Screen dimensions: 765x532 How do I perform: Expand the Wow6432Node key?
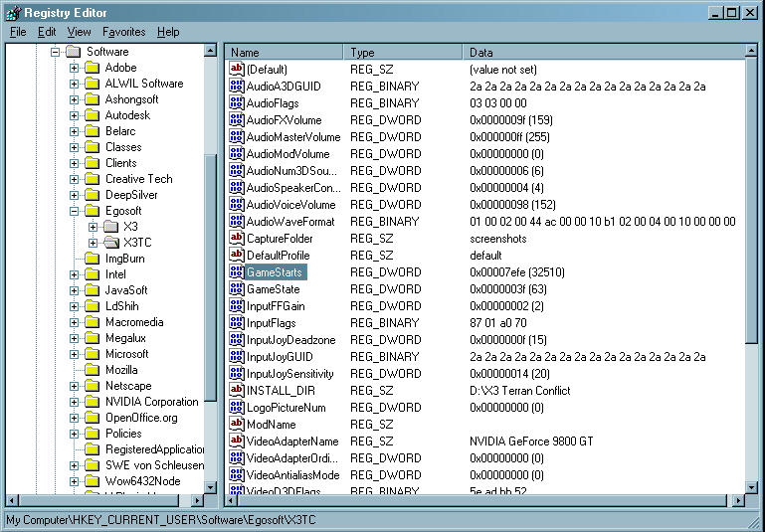coord(75,481)
